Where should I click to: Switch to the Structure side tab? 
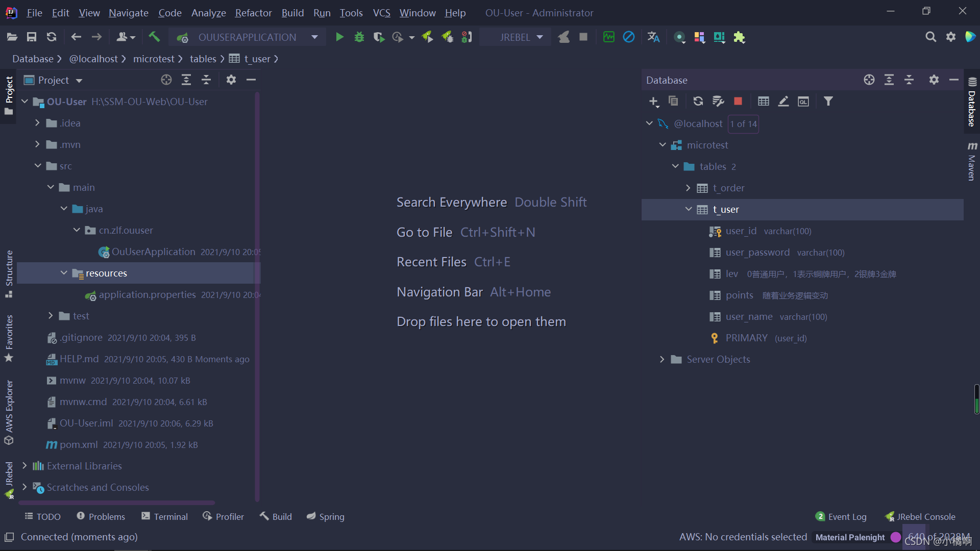tap(9, 273)
